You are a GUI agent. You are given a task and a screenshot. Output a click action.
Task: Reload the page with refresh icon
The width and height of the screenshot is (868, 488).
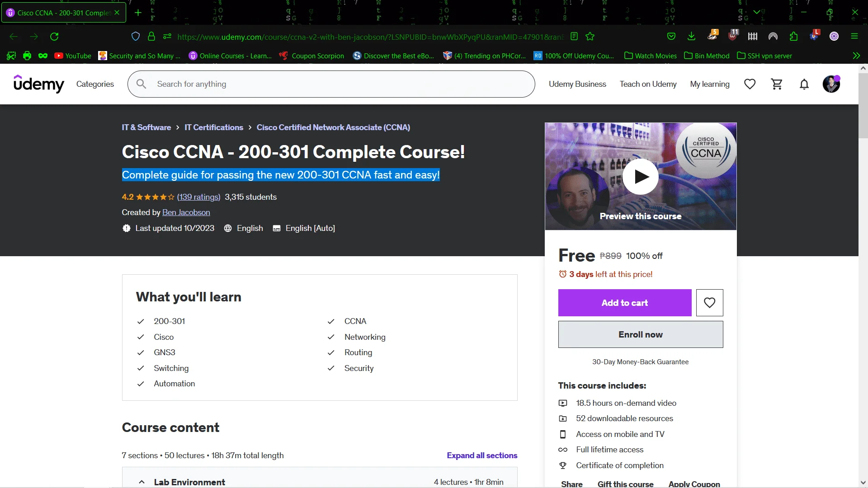pos(54,37)
